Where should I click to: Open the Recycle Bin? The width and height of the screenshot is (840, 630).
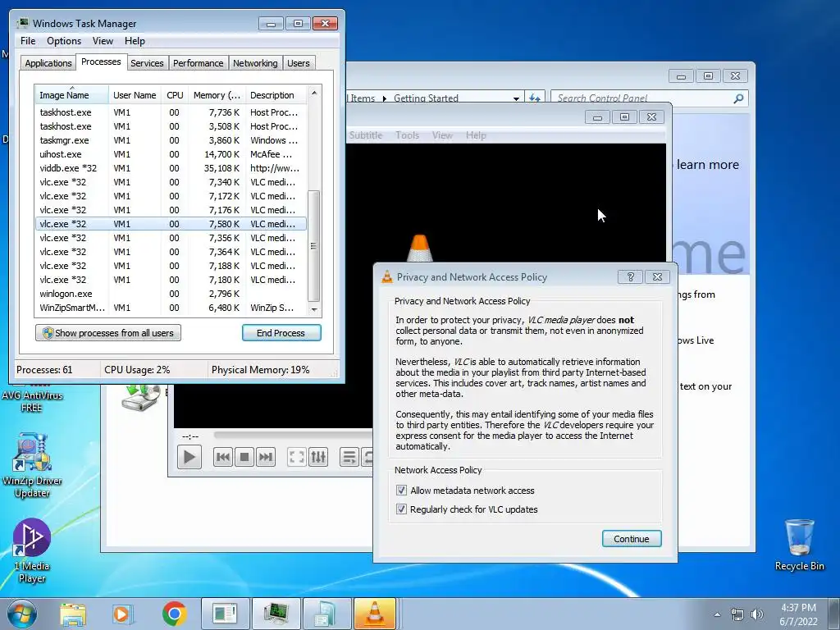coord(799,545)
